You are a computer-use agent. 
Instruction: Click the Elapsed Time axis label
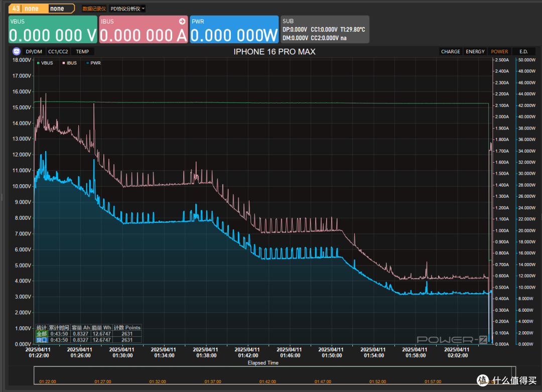[x=263, y=362]
